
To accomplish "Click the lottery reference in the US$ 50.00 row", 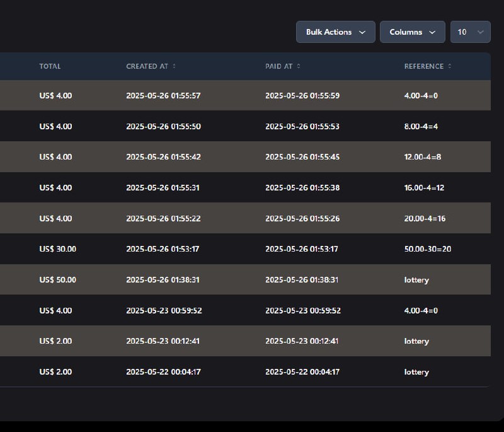I will [x=416, y=279].
